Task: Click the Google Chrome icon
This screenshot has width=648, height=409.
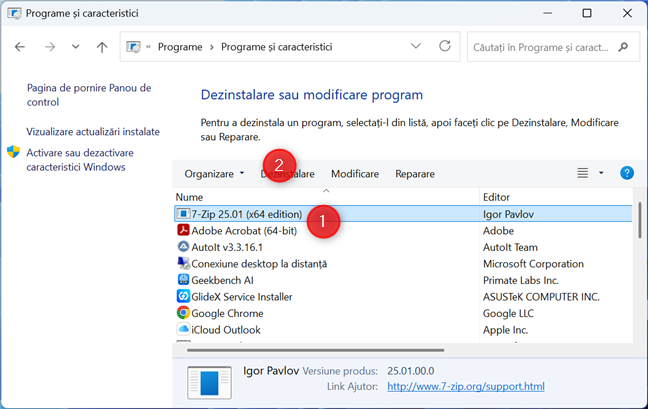Action: click(x=183, y=313)
